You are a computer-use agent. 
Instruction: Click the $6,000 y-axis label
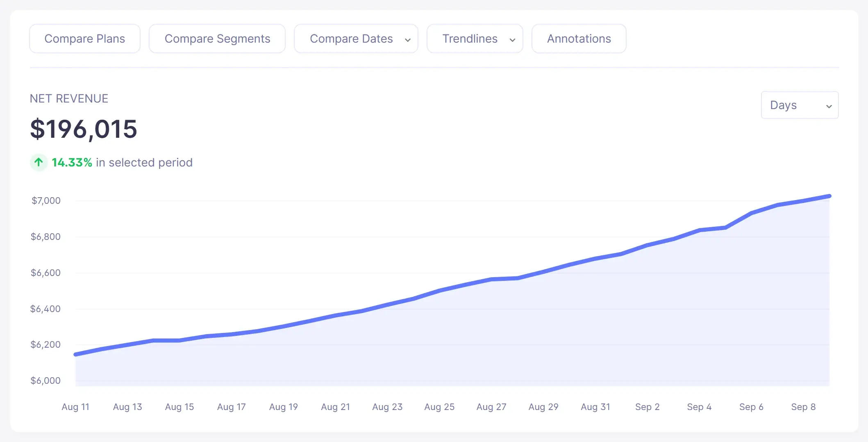coord(45,380)
